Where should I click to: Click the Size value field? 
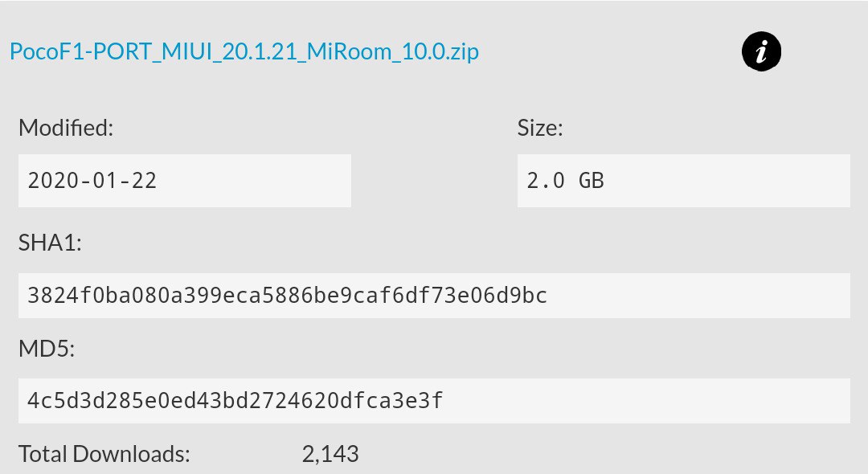coord(684,181)
